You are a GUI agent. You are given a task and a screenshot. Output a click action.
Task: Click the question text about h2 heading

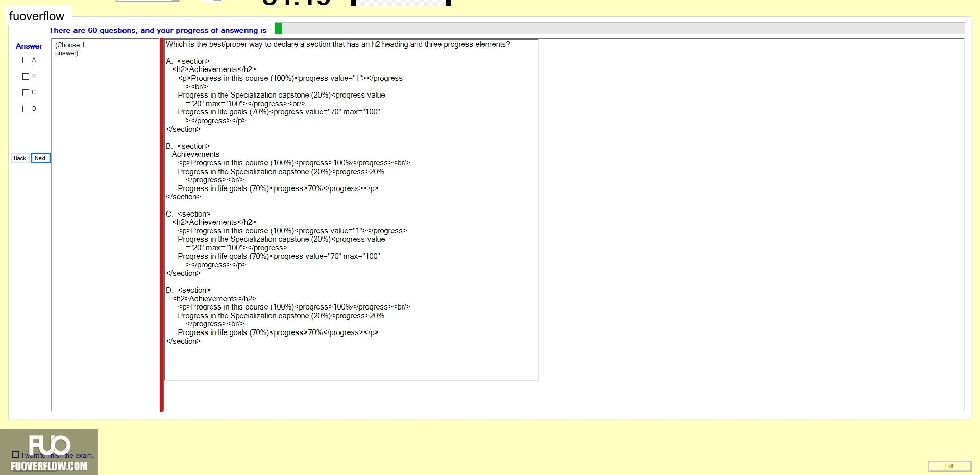point(338,44)
